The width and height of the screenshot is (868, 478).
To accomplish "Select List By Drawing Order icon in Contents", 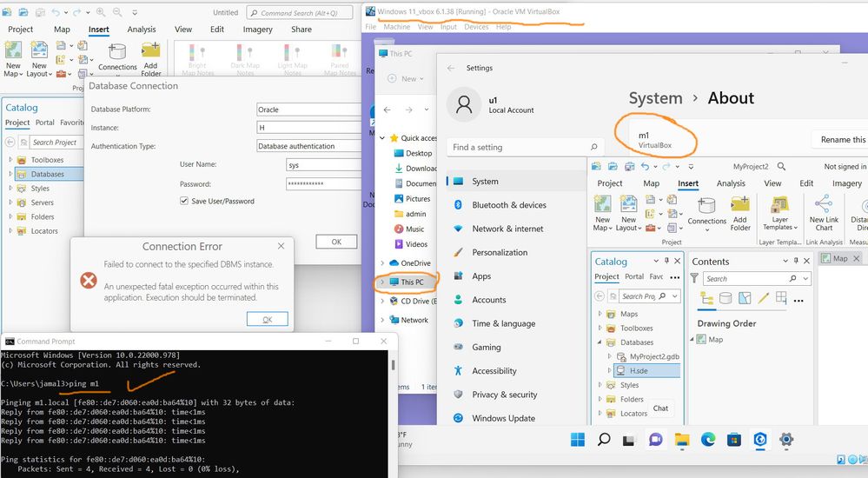I will 707,299.
